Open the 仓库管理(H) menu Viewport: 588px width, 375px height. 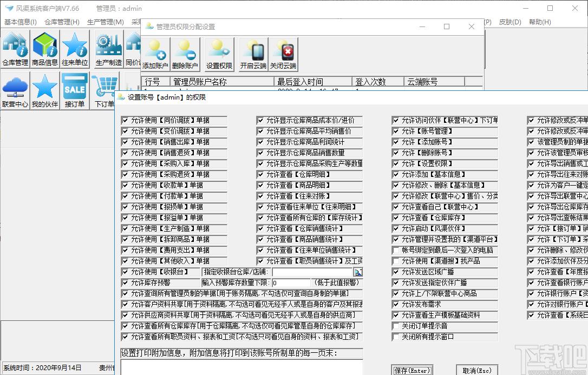click(62, 22)
